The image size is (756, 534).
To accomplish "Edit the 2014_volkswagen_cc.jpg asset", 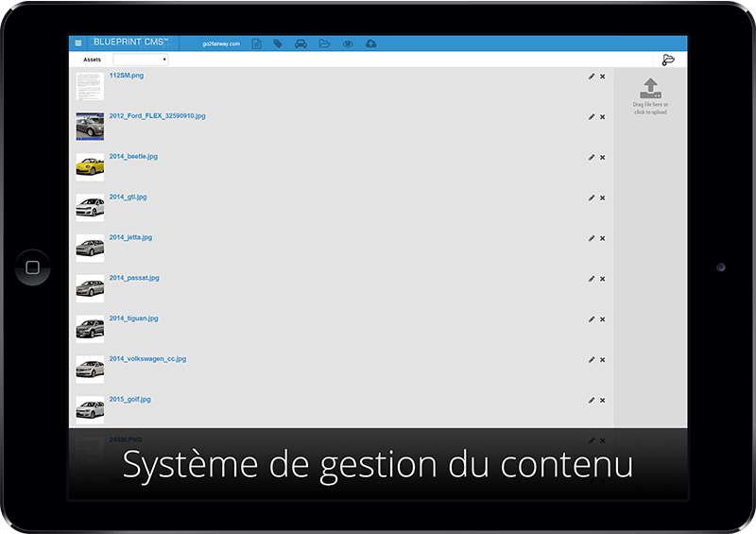I will pos(592,360).
